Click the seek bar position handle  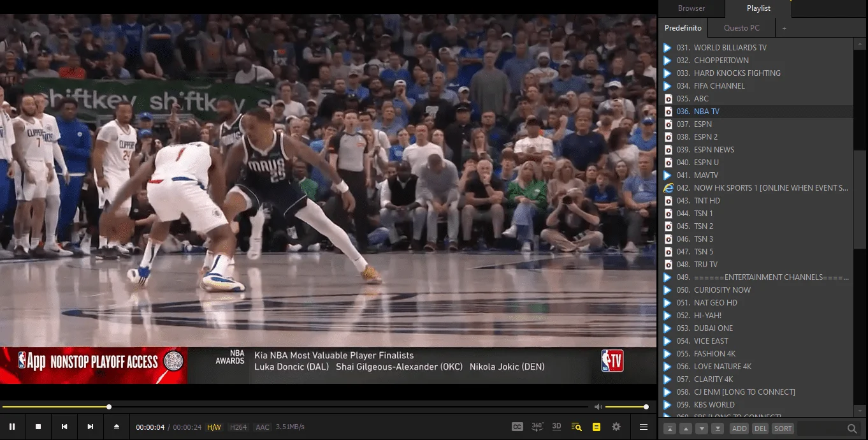tap(109, 407)
